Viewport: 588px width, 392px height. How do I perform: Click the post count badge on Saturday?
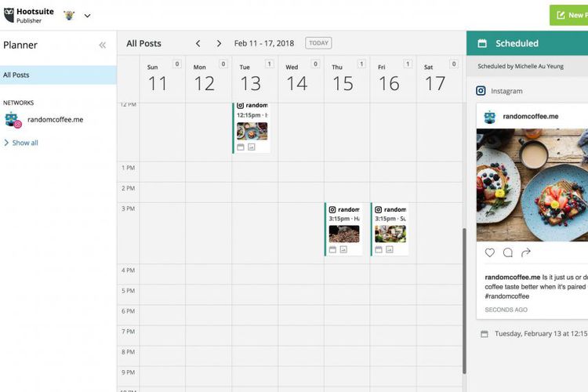click(454, 64)
